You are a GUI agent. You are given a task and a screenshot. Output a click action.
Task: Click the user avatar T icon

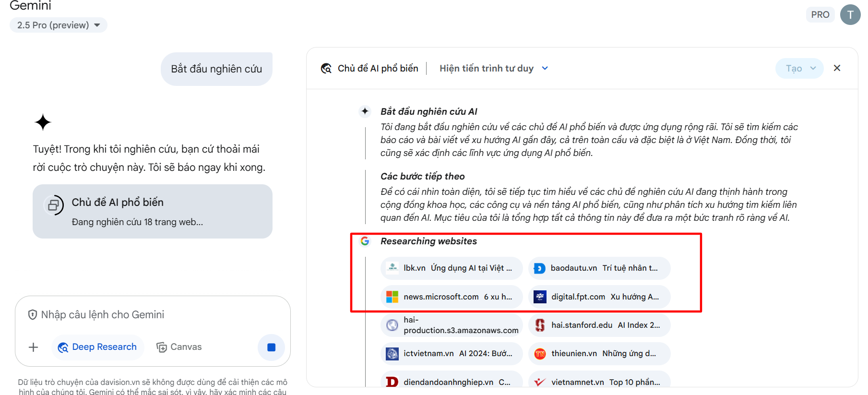tap(850, 15)
